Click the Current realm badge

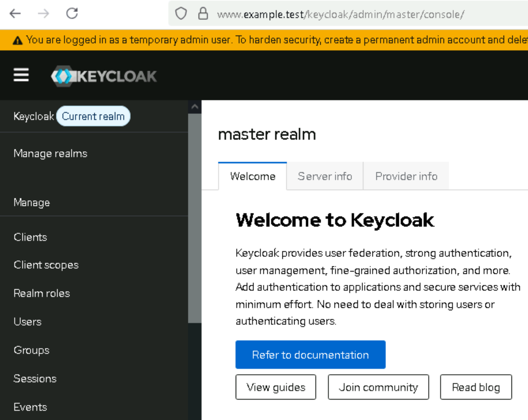[93, 116]
